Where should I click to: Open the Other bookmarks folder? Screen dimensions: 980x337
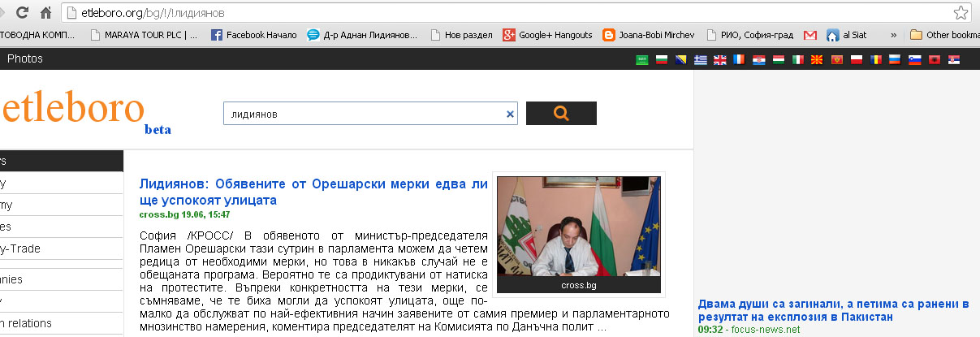[x=944, y=35]
